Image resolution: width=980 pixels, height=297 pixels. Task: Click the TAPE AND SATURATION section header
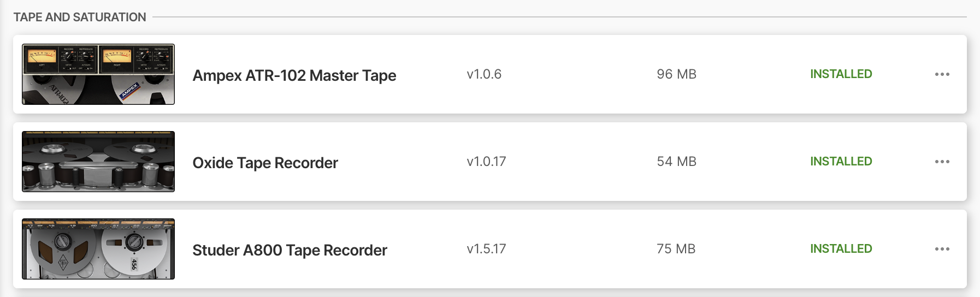pos(80,17)
